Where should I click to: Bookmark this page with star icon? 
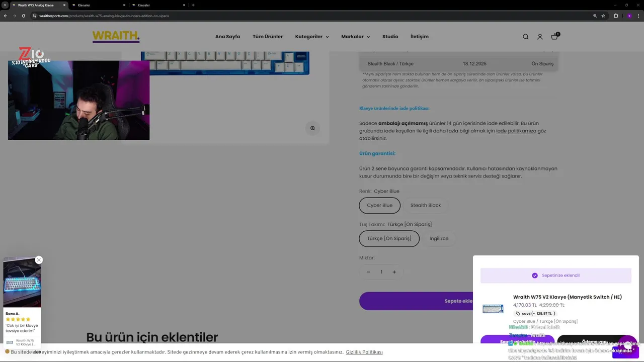coord(603,16)
